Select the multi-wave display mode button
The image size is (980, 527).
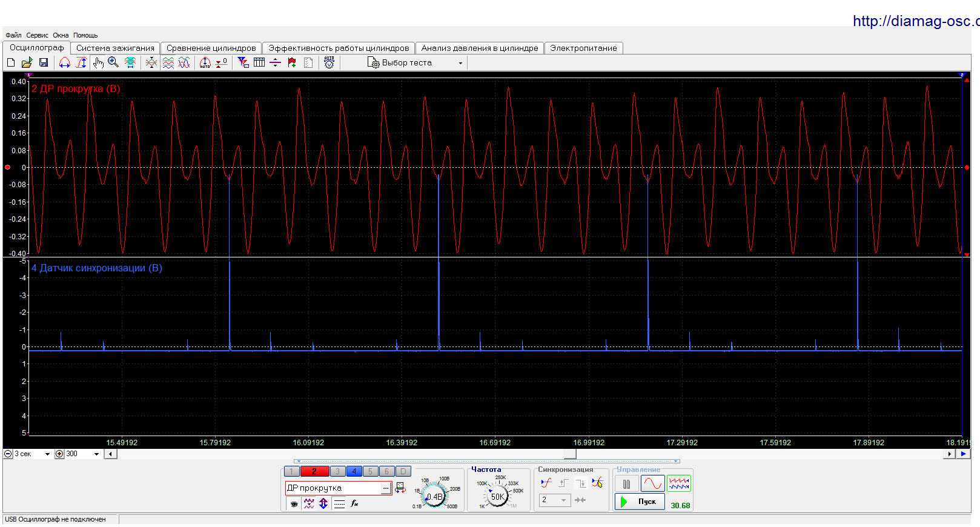click(x=679, y=484)
